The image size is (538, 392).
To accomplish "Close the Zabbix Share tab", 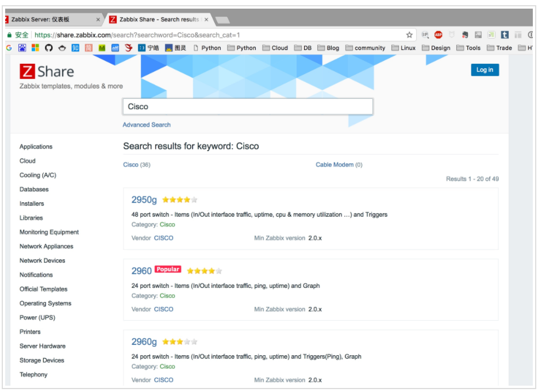I will [x=206, y=20].
